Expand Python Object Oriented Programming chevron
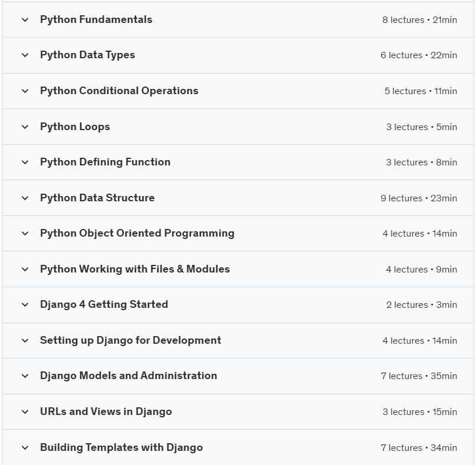 click(x=25, y=234)
